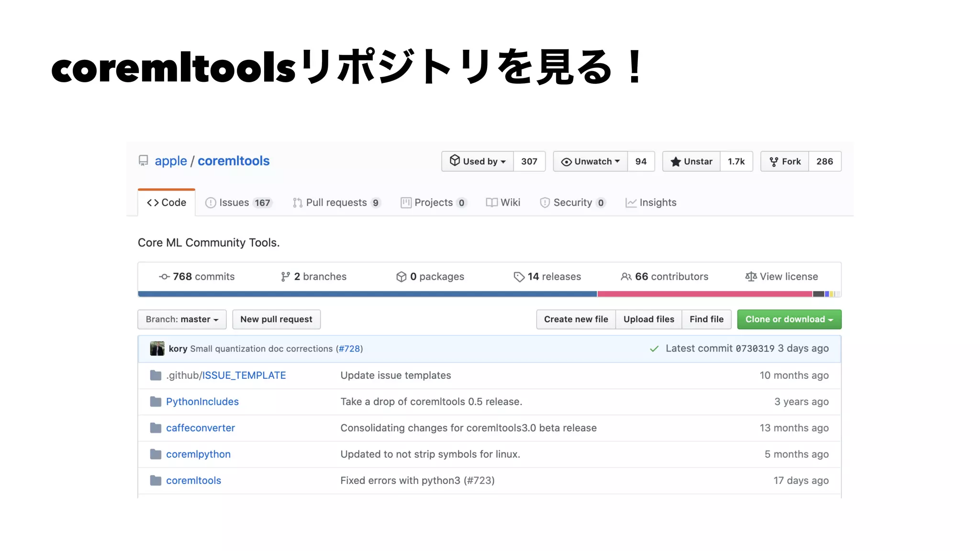Open the Used by dropdown
Image resolution: width=980 pixels, height=551 pixels.
click(478, 162)
